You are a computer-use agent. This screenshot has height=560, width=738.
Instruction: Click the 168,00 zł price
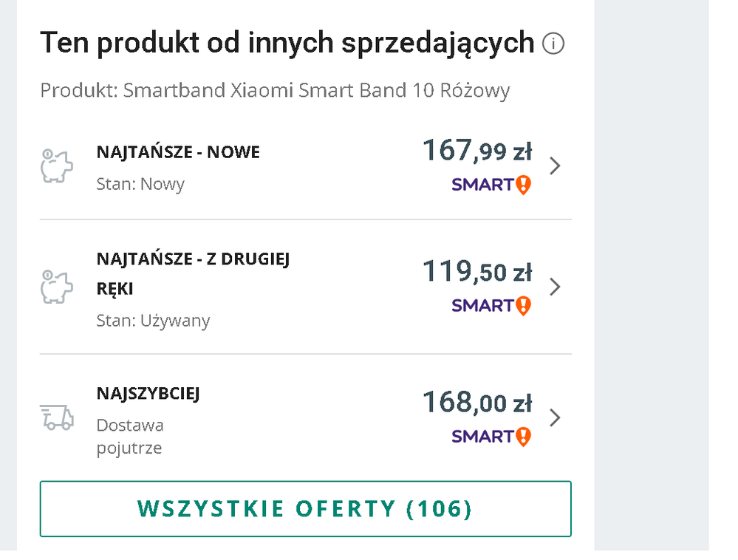point(476,403)
